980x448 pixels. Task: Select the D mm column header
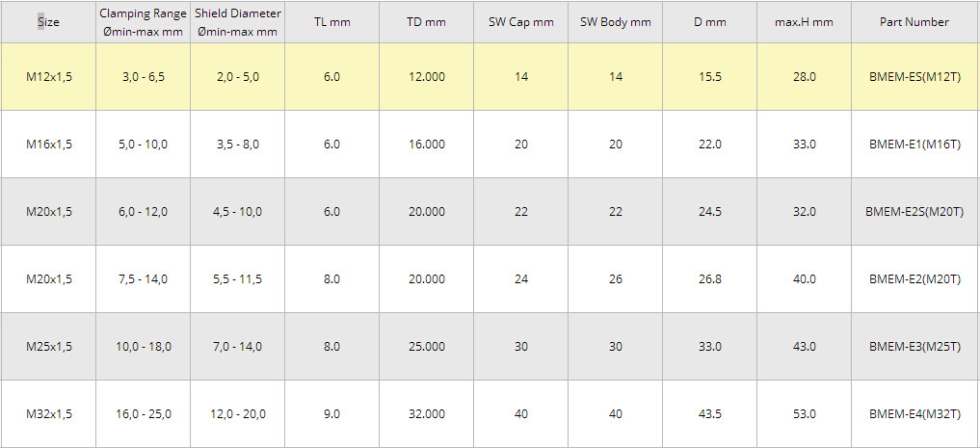[709, 22]
